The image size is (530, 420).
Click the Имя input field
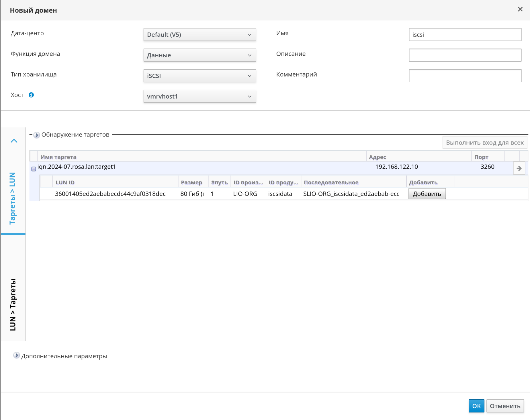point(465,35)
